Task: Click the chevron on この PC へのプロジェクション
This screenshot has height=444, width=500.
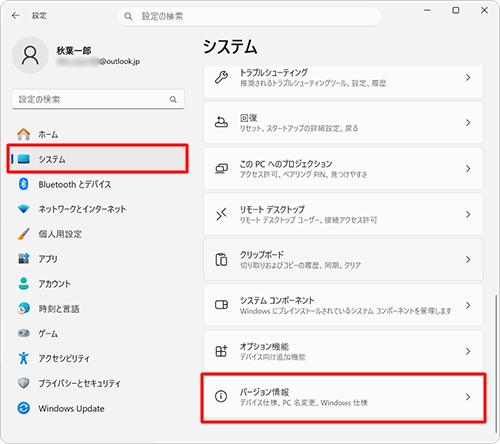Action: tap(468, 168)
